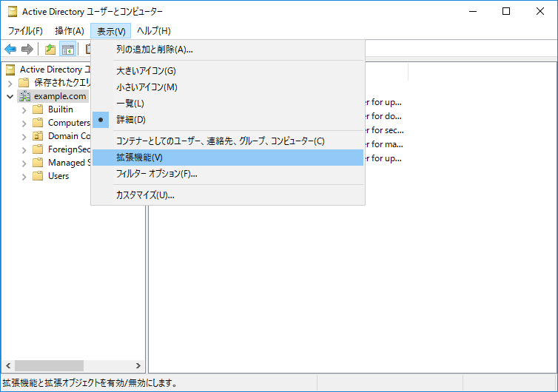Select the 一覧(L) list view option

(228, 104)
